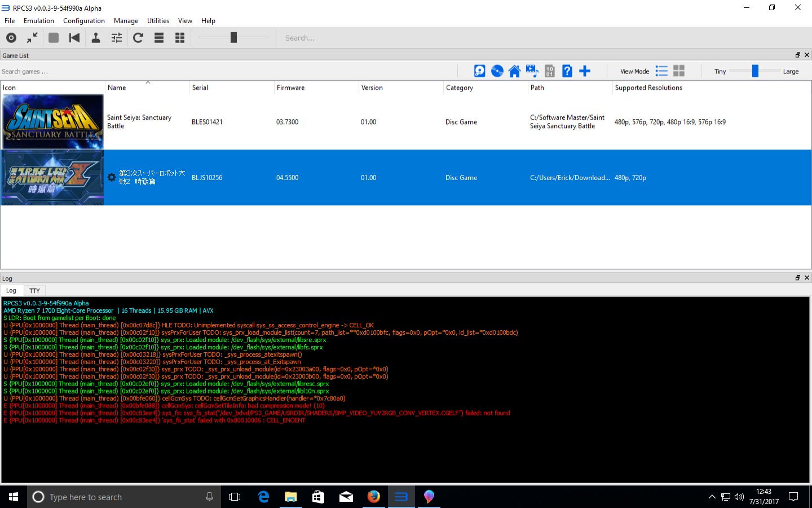812x508 pixels.
Task: Toggle Audio/Video category filter icon
Action: (532, 71)
